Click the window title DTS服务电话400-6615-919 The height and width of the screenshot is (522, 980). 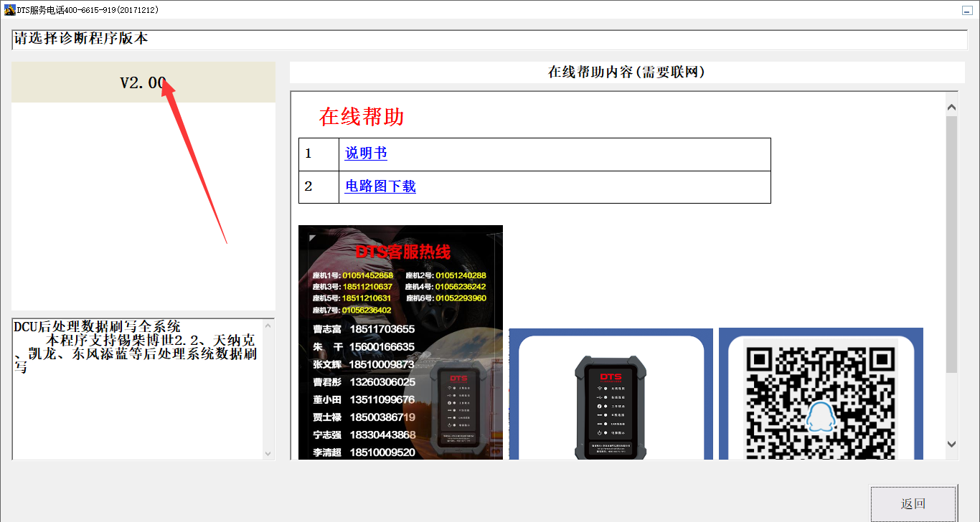click(88, 10)
